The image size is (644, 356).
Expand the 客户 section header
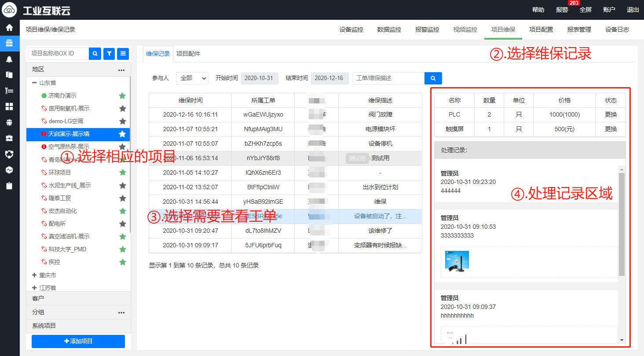tap(78, 298)
